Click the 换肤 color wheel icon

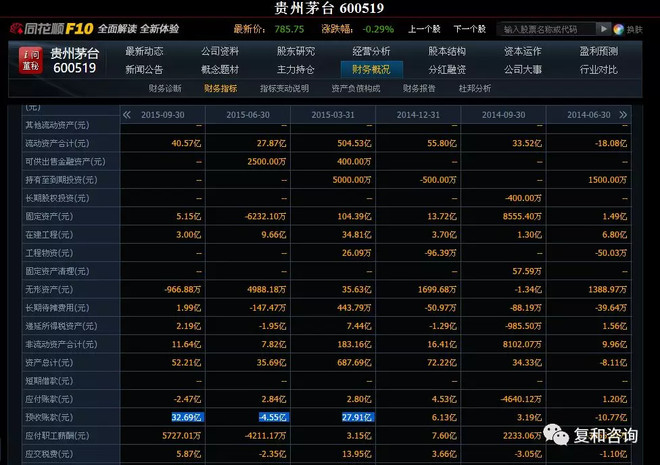pyautogui.click(x=618, y=29)
